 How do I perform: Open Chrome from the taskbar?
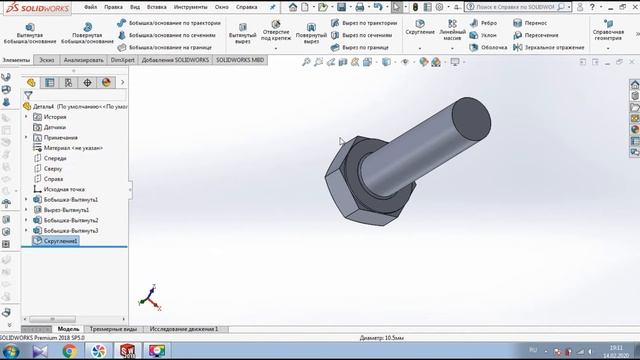tap(69, 351)
